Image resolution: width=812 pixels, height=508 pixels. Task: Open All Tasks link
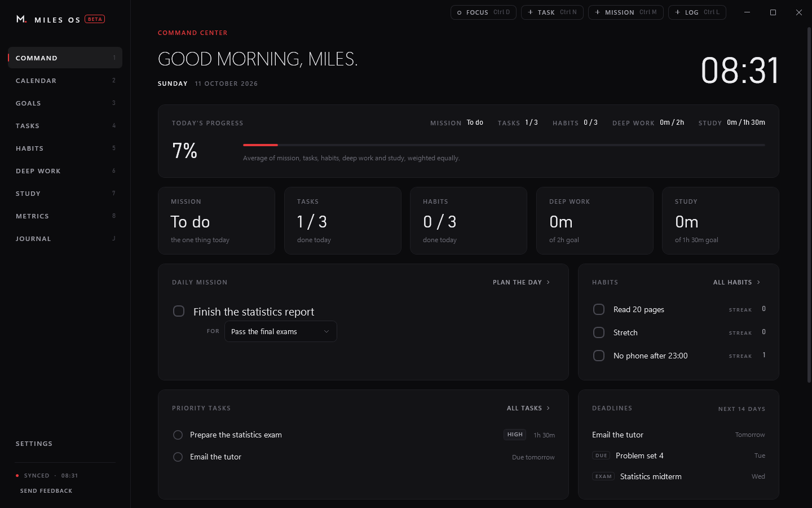[x=528, y=408]
